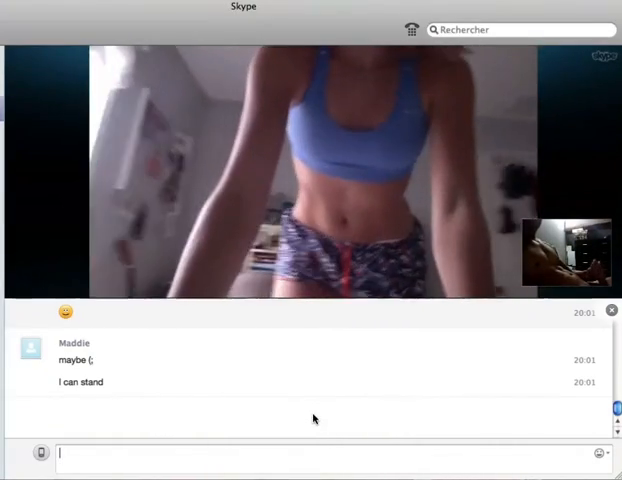This screenshot has height=480, width=622.
Task: Click the Maddie sender name
Action: [74, 343]
